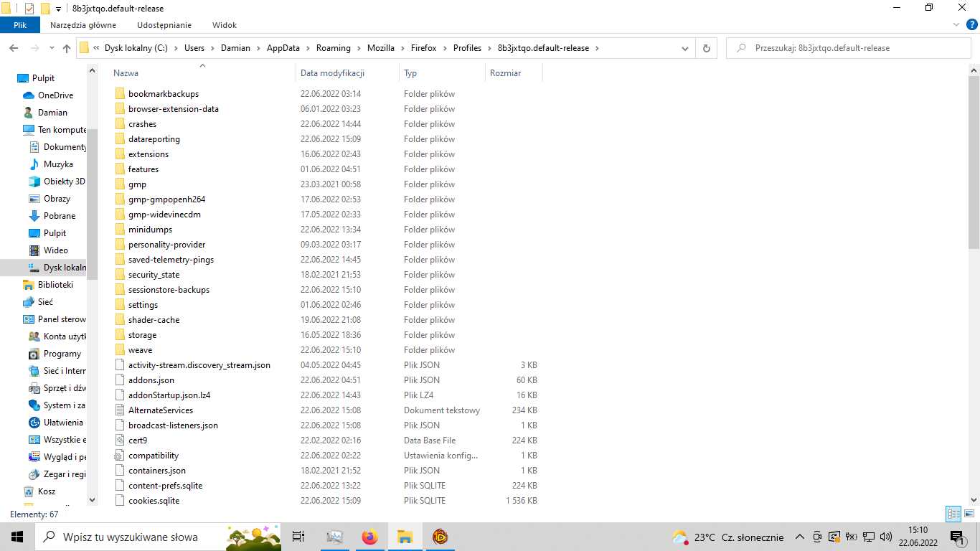This screenshot has width=980, height=551.
Task: Expand the ribbon with the chevron
Action: 956,25
